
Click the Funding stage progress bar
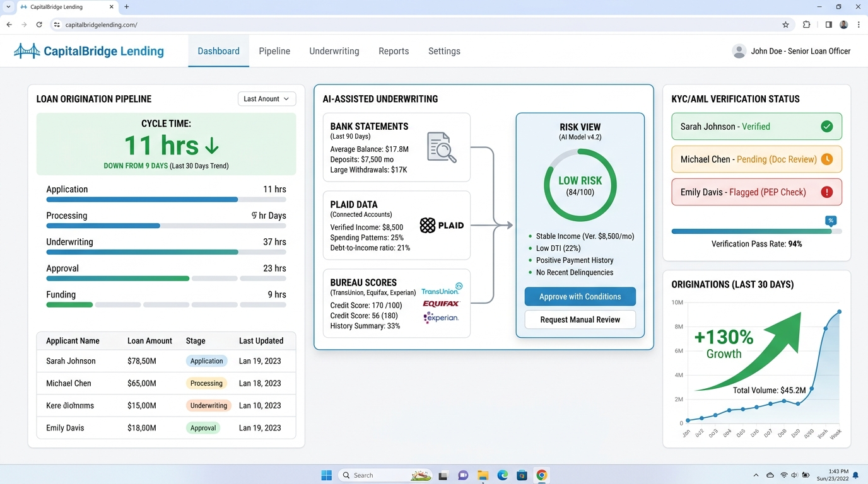[166, 305]
